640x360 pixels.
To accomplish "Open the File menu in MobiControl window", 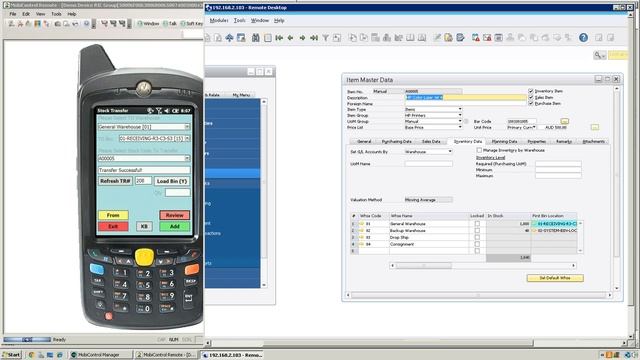I will (13, 14).
